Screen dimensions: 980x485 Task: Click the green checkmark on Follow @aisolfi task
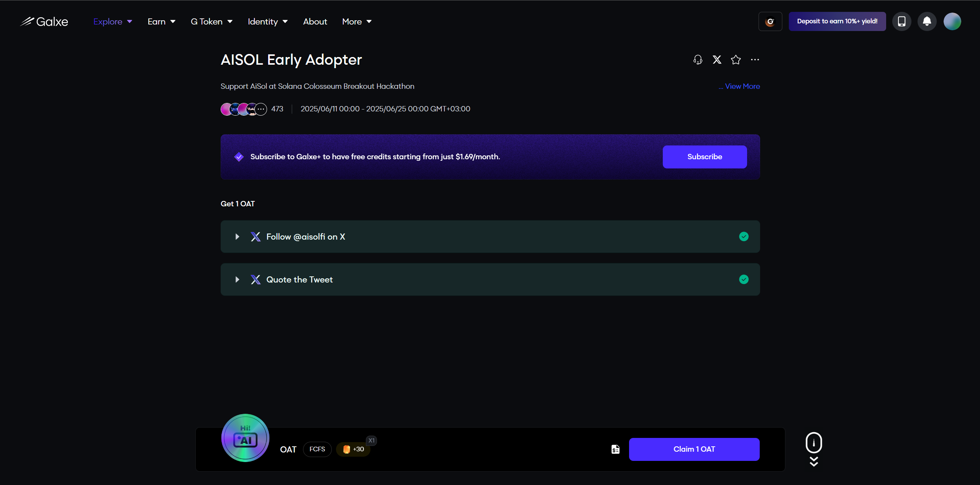744,237
